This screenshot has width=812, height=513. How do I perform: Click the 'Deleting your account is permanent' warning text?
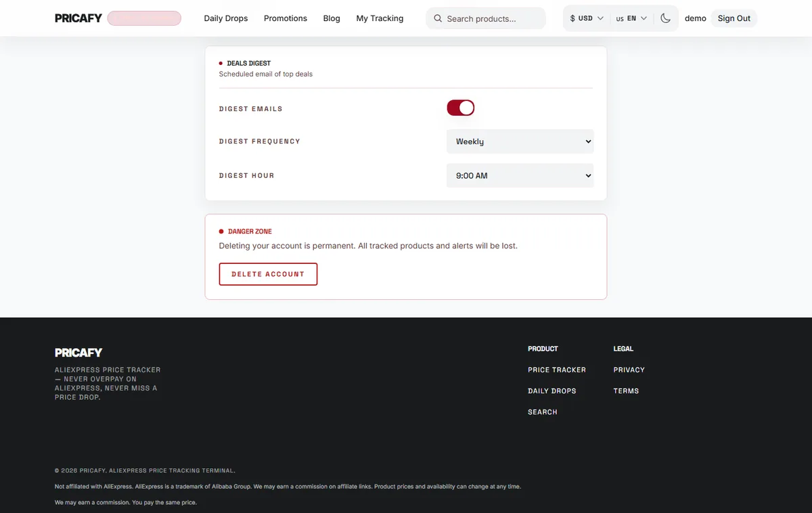[x=368, y=246]
